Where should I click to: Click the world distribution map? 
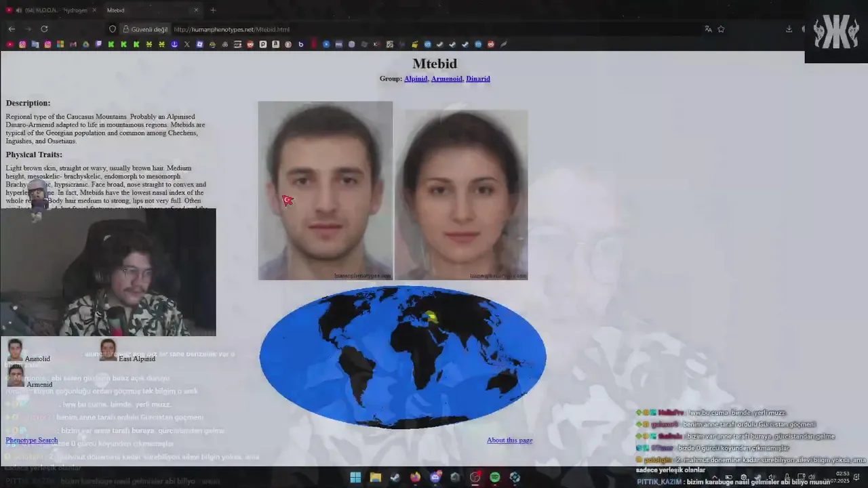pos(403,357)
